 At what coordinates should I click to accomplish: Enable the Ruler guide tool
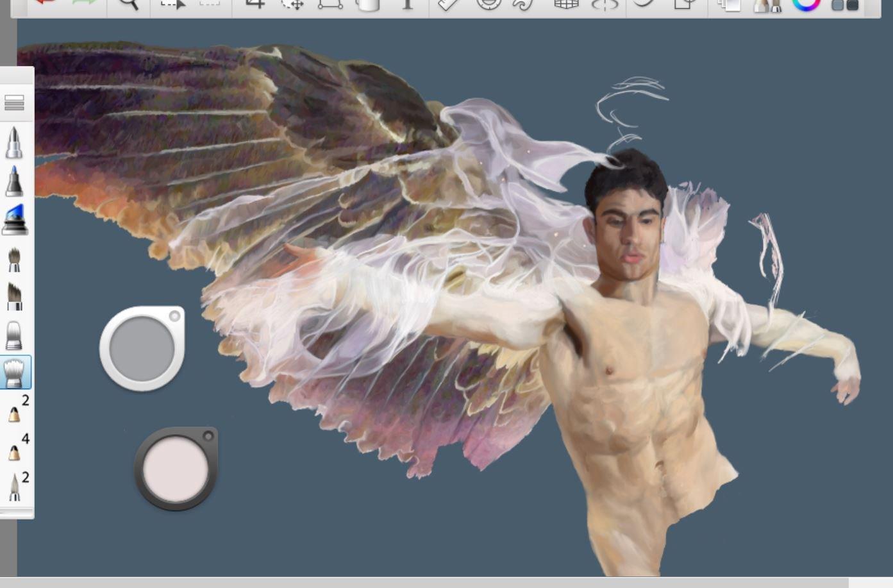click(x=448, y=4)
